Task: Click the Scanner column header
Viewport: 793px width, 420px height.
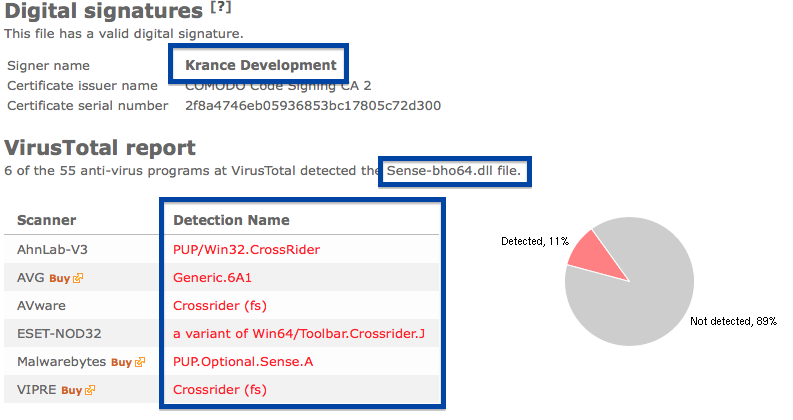Action: (47, 220)
